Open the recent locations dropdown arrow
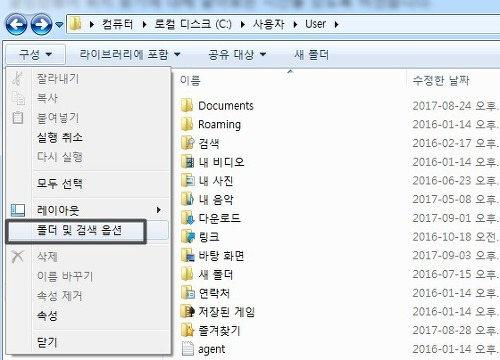500x360 pixels. point(59,25)
